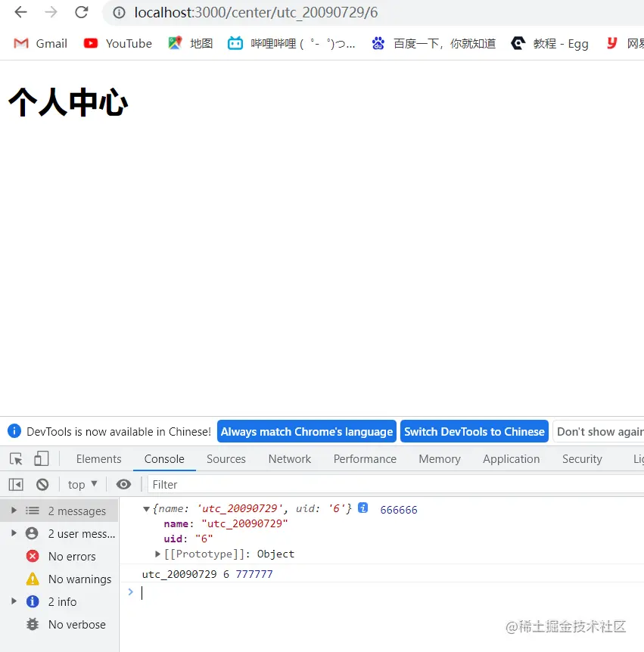
Task: Click the blue info circle icon beside 2 info
Action: 33,601
